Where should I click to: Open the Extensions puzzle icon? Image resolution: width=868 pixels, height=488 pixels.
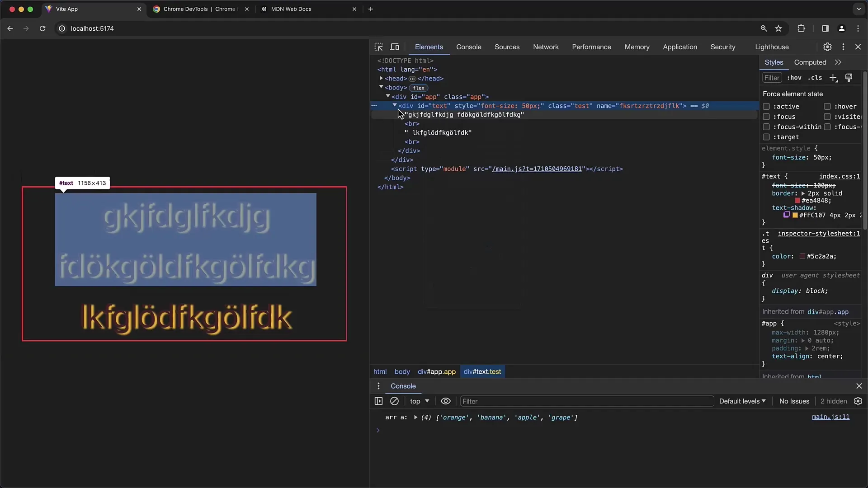point(801,28)
